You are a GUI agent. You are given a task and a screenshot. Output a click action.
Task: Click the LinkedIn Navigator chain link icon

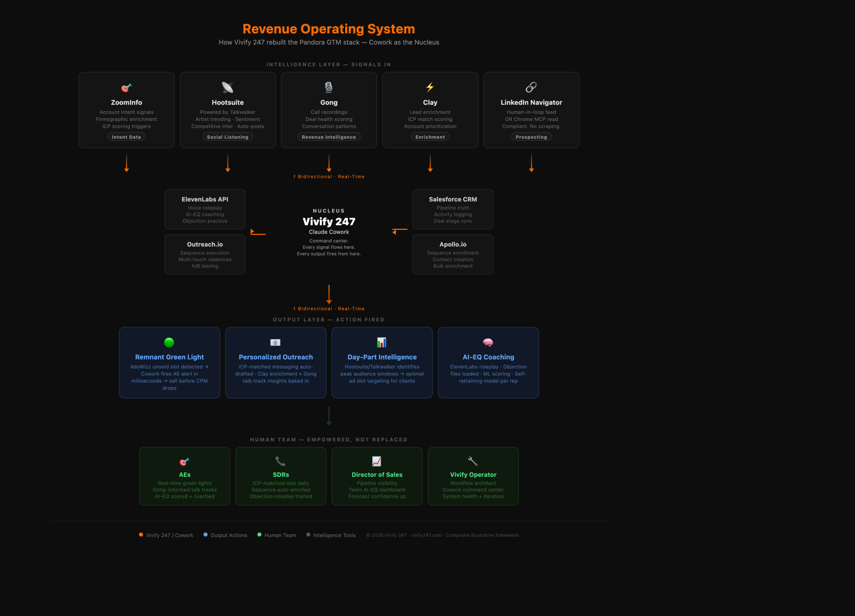tap(531, 87)
